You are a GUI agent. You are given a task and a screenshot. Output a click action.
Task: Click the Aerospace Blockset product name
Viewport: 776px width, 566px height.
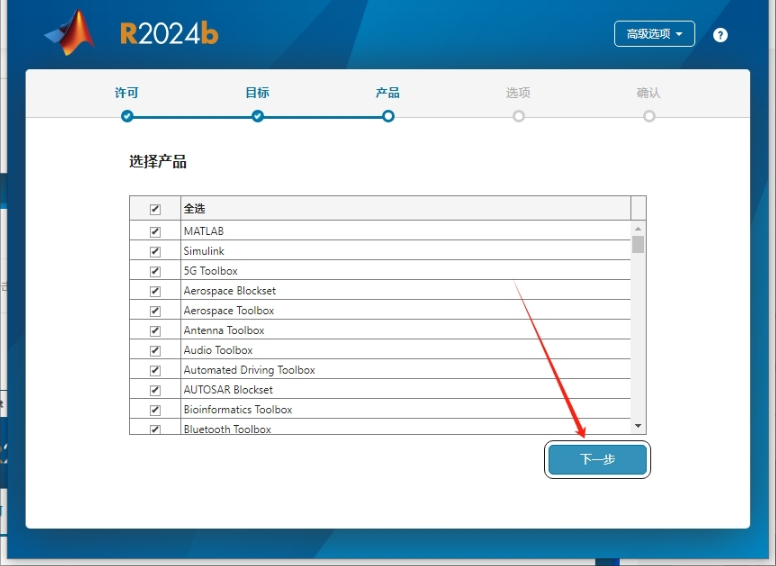tap(230, 290)
